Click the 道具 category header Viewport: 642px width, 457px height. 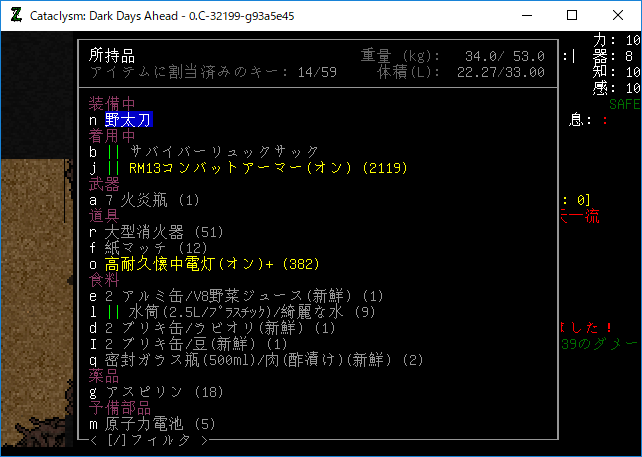point(105,216)
